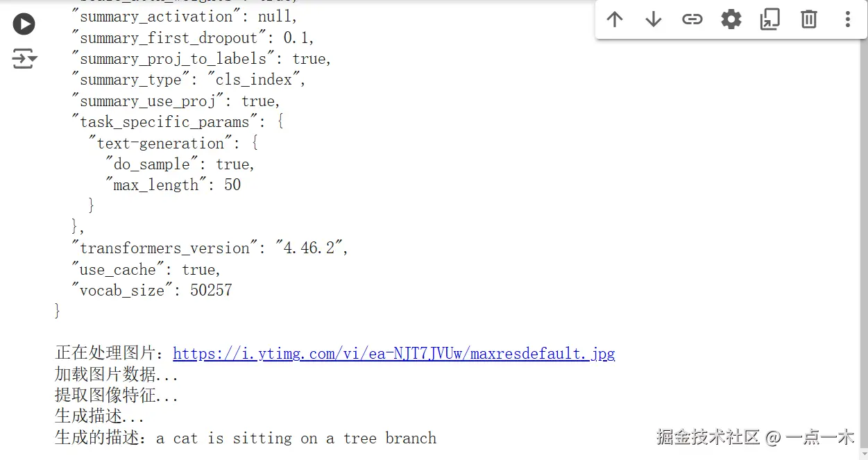The height and width of the screenshot is (460, 868).
Task: Copy the link to this cell
Action: (692, 19)
